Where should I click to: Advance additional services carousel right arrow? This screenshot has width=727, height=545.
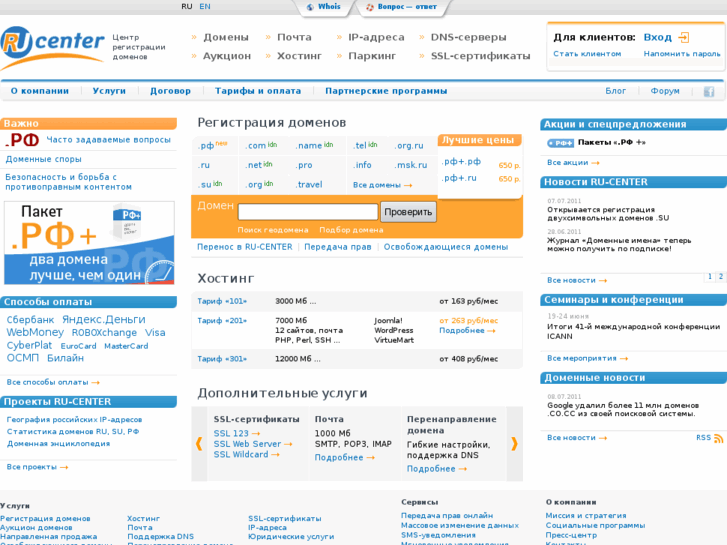coord(514,444)
